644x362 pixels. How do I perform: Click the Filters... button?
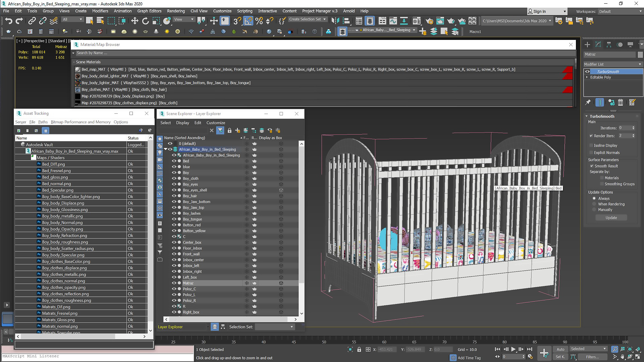click(592, 357)
